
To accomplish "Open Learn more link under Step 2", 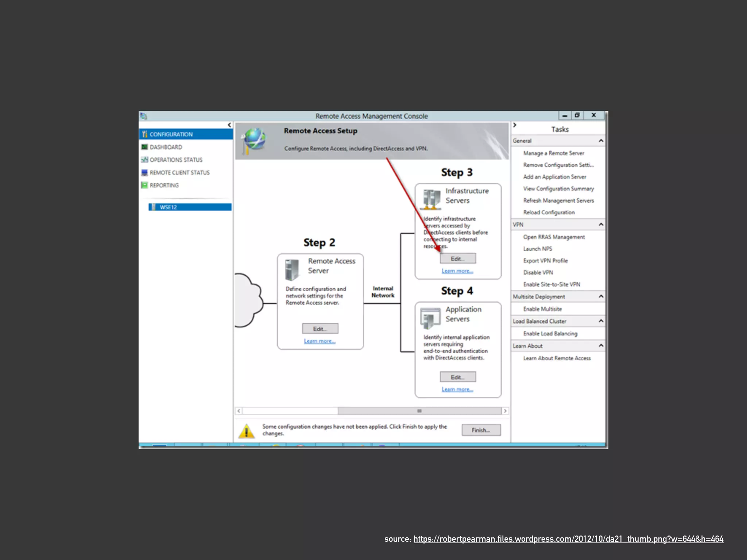I will pyautogui.click(x=320, y=341).
